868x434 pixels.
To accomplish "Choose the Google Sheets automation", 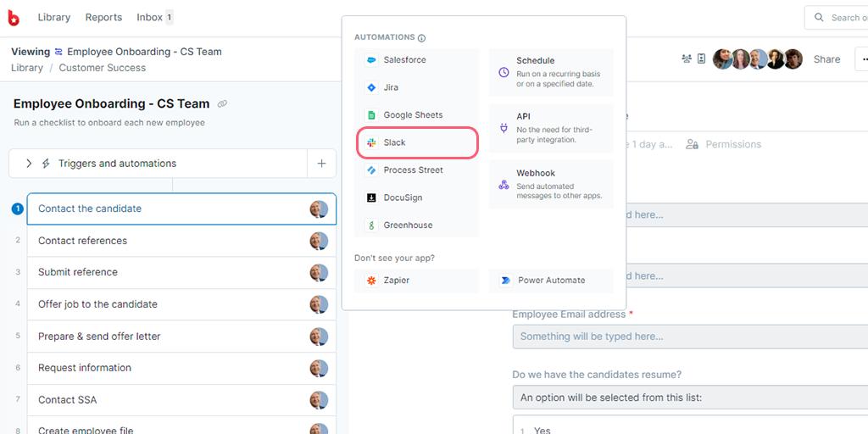I will coord(416,115).
